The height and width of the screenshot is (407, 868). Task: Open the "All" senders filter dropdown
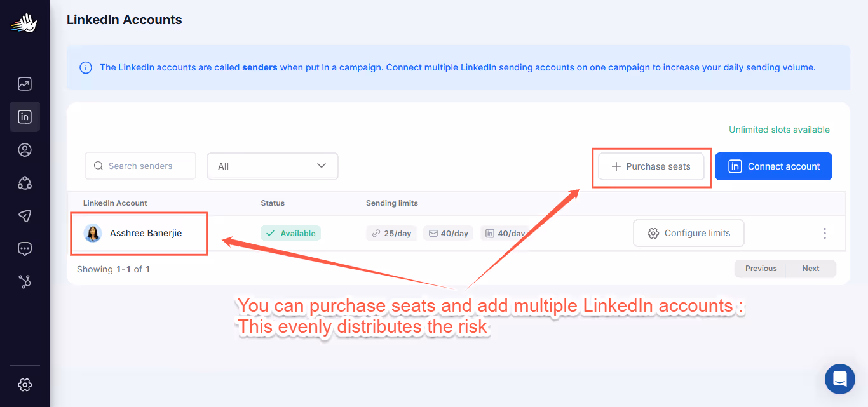[x=272, y=166]
